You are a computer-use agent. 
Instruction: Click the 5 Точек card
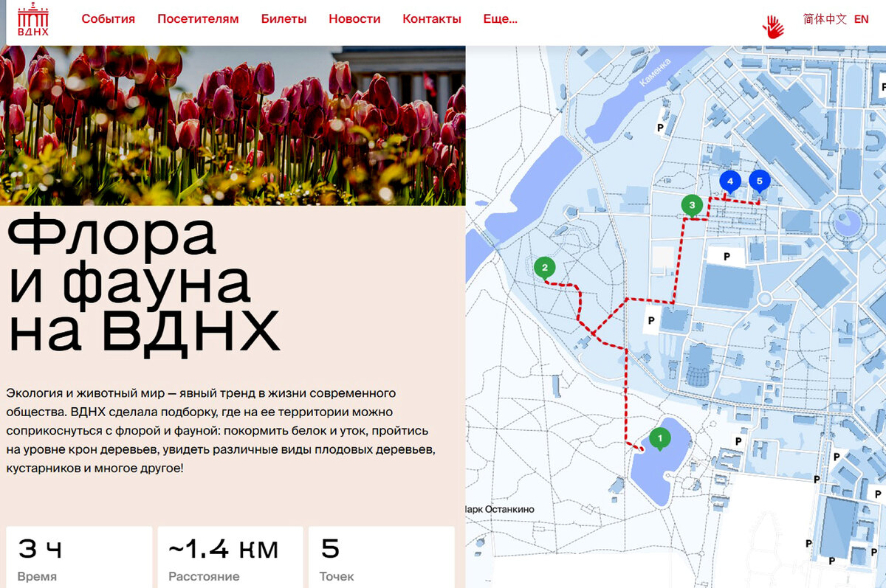[382, 557]
